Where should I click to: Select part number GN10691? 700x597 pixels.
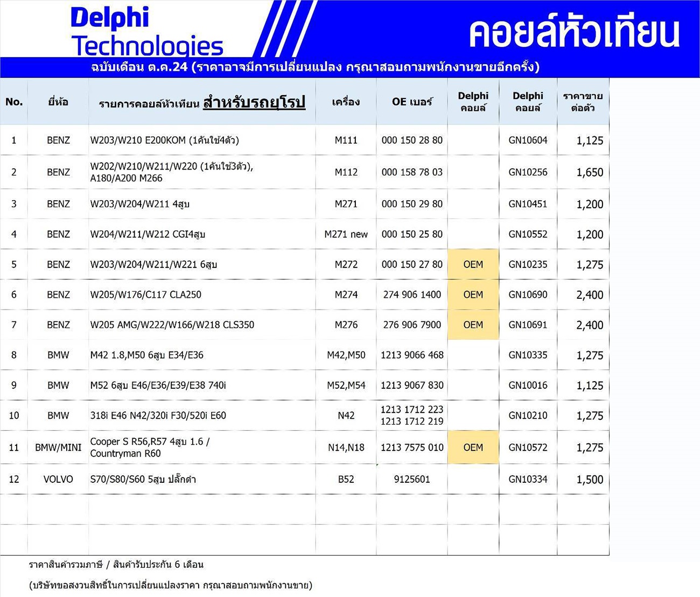click(x=528, y=325)
